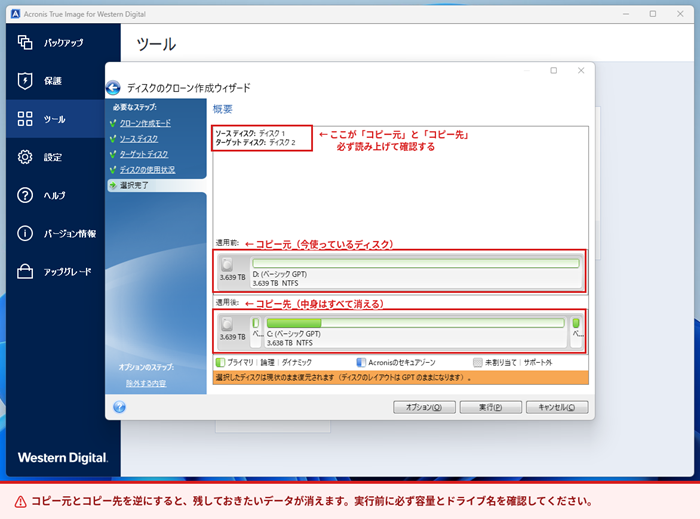Select the 設定 menu label
The height and width of the screenshot is (519, 700).
point(53,157)
